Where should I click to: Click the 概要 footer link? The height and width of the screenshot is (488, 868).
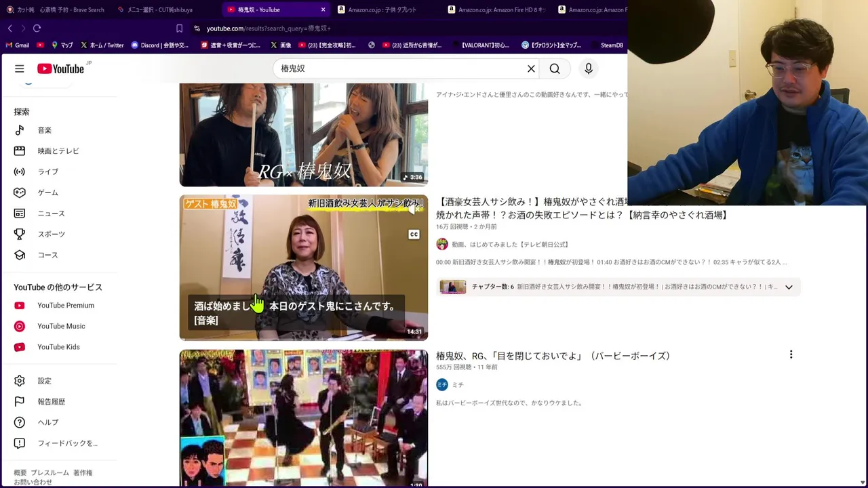pyautogui.click(x=20, y=472)
